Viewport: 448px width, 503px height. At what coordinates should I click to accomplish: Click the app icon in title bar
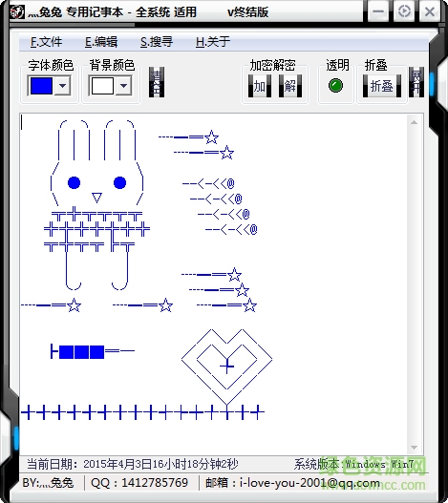click(x=17, y=11)
